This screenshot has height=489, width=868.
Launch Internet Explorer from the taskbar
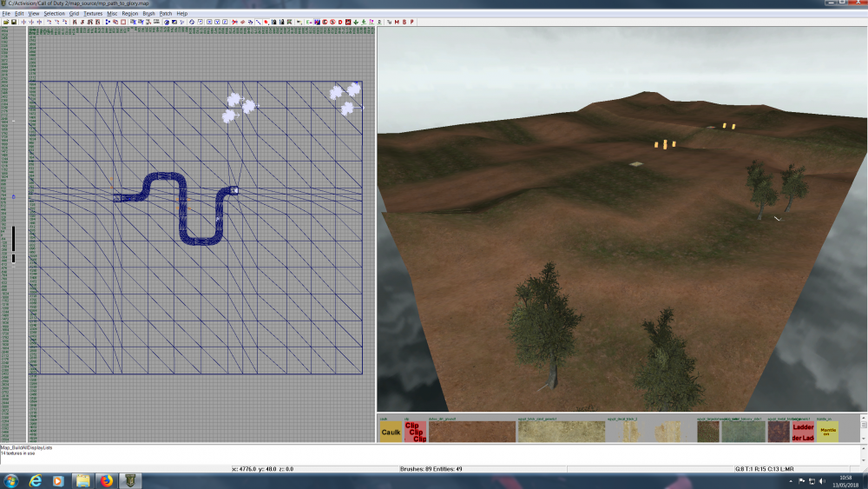pyautogui.click(x=36, y=480)
